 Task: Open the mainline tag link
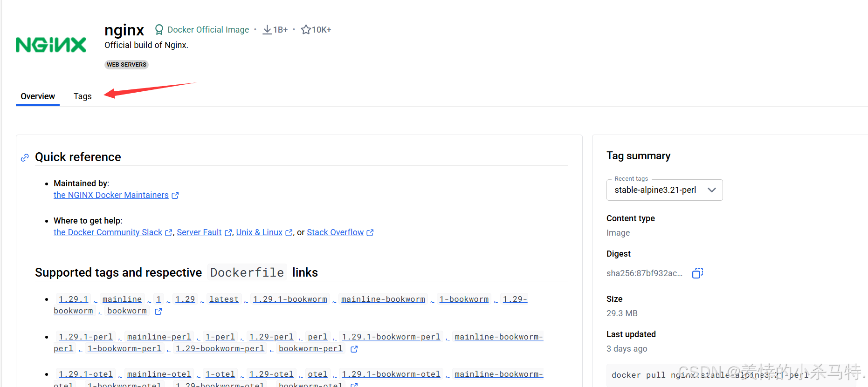tap(122, 299)
